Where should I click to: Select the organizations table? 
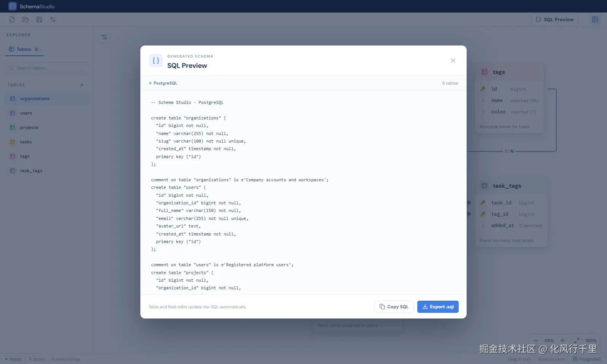point(47,99)
